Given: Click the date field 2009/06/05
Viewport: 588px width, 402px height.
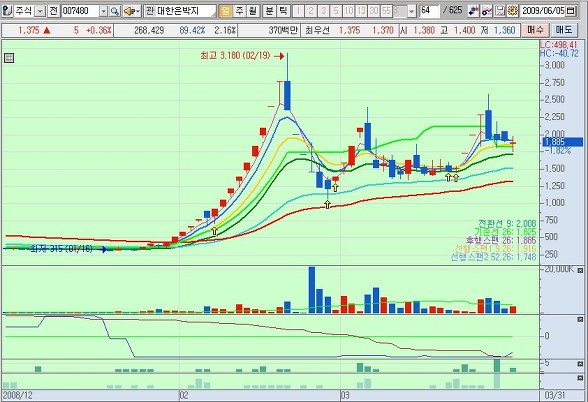Looking at the screenshot, I should pos(543,11).
